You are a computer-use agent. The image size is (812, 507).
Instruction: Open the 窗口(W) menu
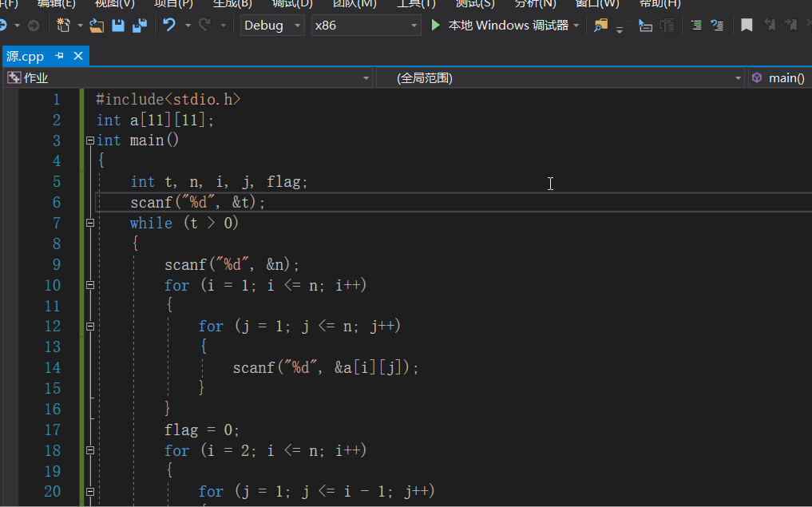597,4
